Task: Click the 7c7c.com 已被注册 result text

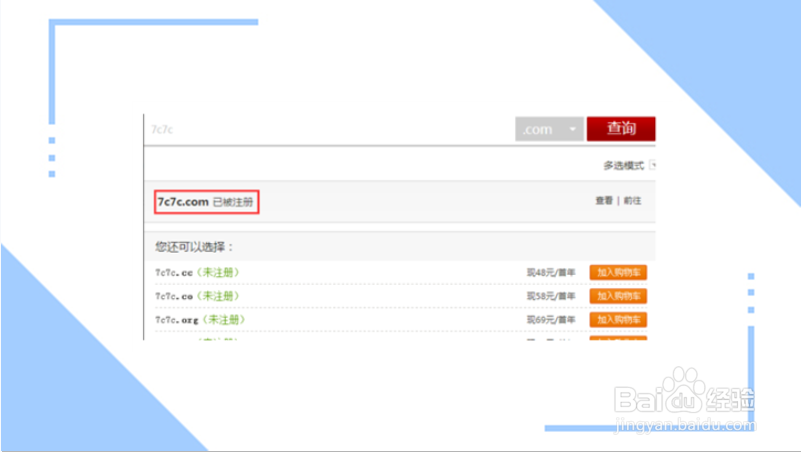Action: (206, 202)
